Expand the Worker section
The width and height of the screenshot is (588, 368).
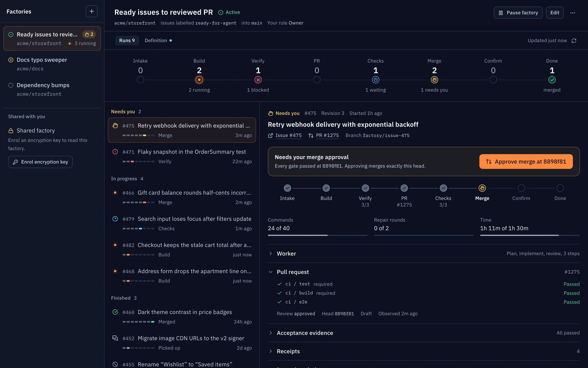point(423,254)
